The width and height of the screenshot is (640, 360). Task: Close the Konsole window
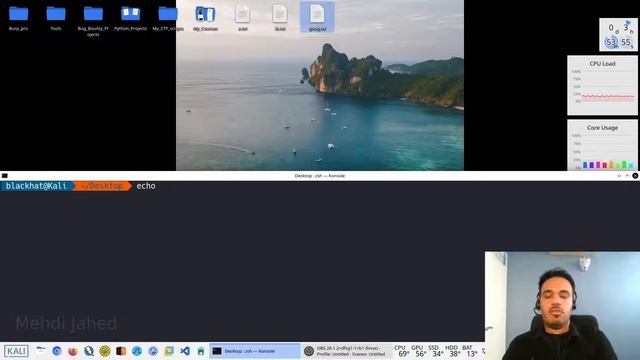coord(635,176)
